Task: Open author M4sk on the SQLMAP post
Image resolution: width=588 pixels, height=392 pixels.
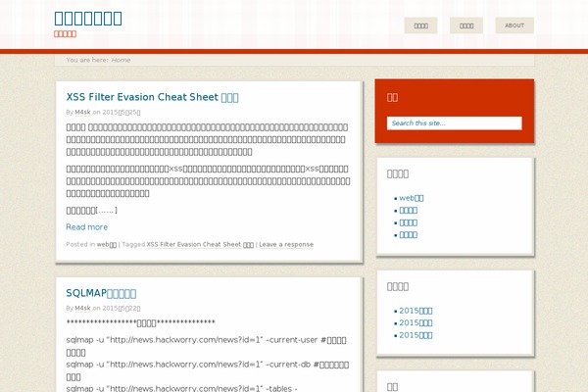Action: click(82, 309)
